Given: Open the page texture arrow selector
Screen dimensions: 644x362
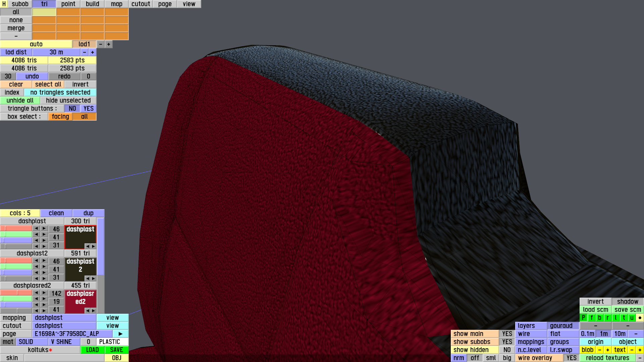Looking at the screenshot, I should coord(120,334).
